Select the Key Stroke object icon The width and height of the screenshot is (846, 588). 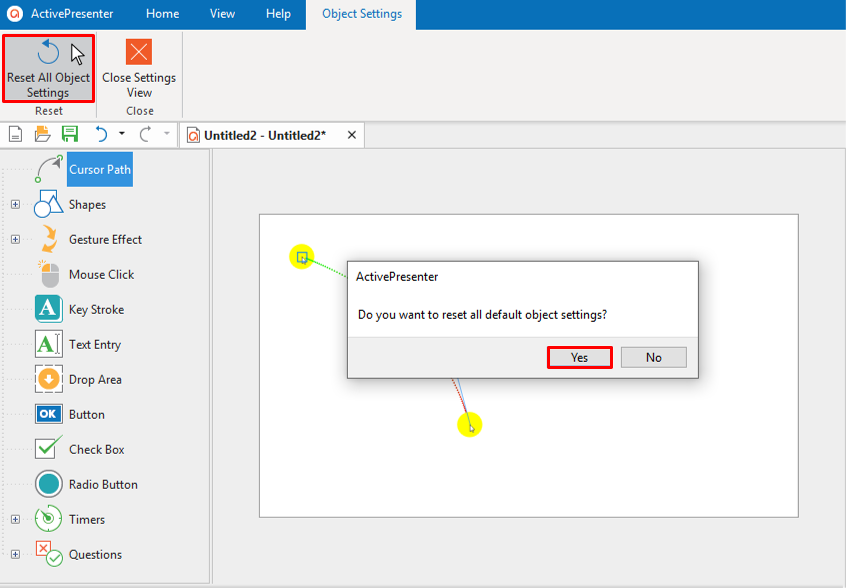(49, 309)
